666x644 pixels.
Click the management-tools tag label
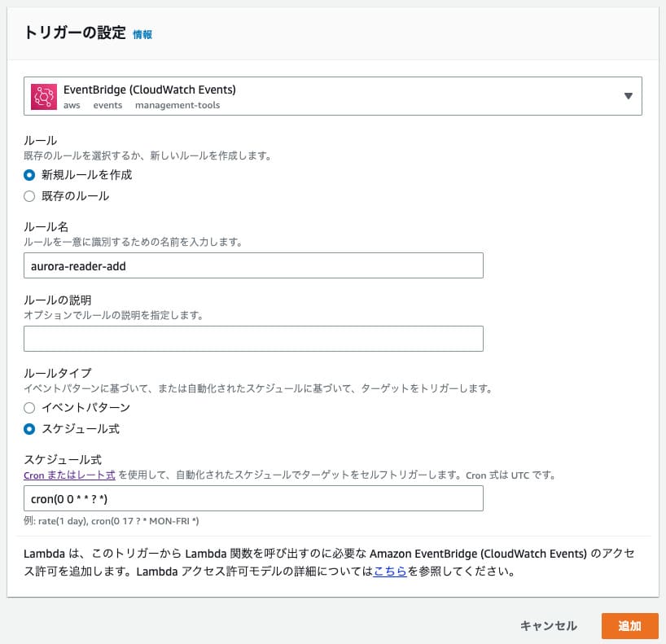177,105
